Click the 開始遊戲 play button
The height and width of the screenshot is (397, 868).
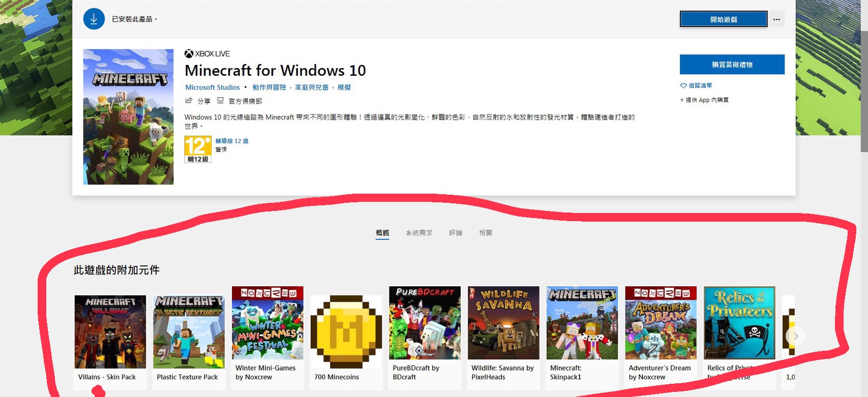[724, 19]
